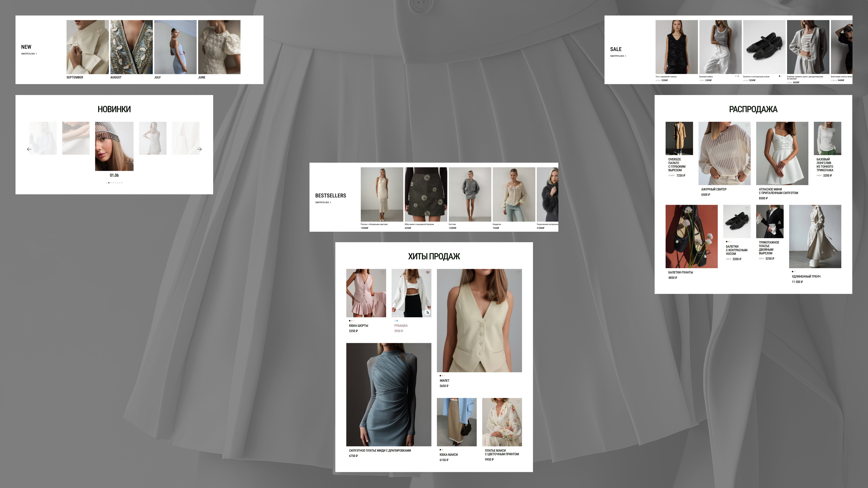Click heart on Платье макси с цветочным принтом
This screenshot has width=868, height=488.
(x=518, y=401)
